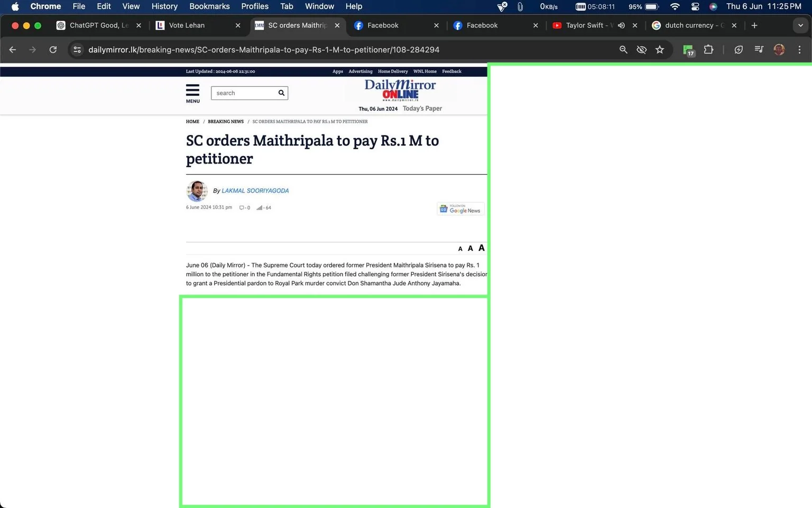Screen dimensions: 812x508
Task: Close the SC orders Maithripala tab
Action: (337, 25)
